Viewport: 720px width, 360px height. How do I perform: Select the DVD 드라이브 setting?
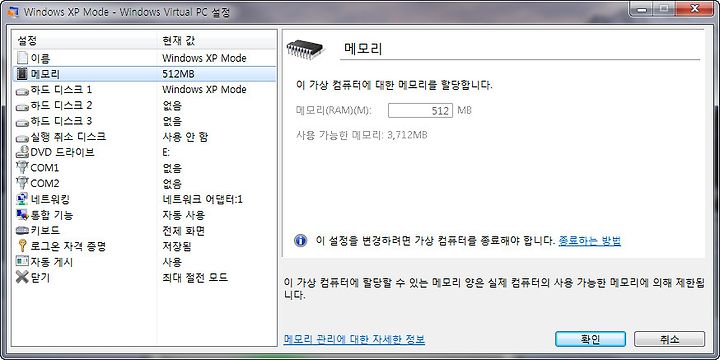(x=145, y=152)
